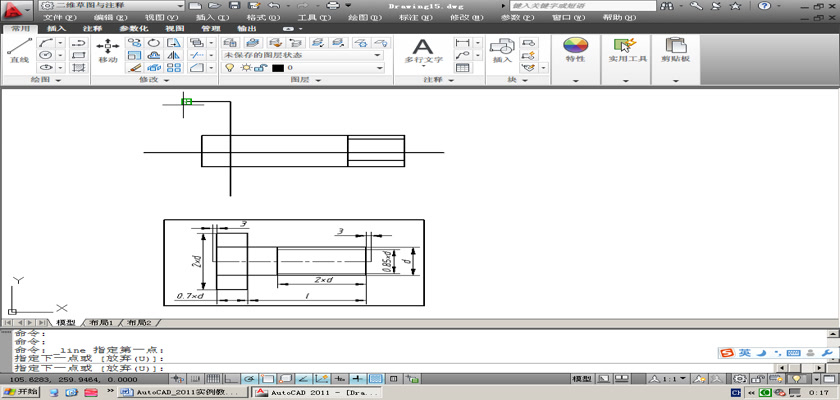The height and width of the screenshot is (400, 840).
Task: Select the Line (直线) drawing tool
Action: (19, 52)
